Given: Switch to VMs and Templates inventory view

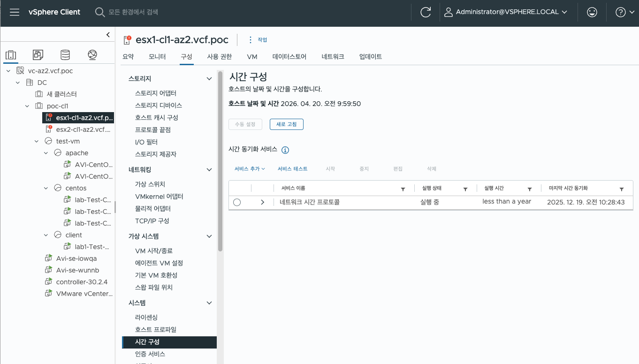Looking at the screenshot, I should click(x=38, y=55).
